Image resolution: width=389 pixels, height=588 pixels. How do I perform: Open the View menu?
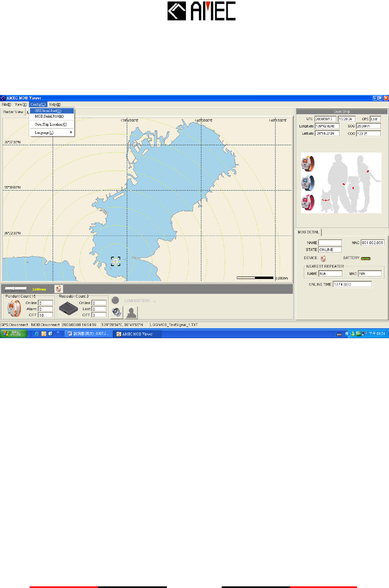[x=21, y=104]
